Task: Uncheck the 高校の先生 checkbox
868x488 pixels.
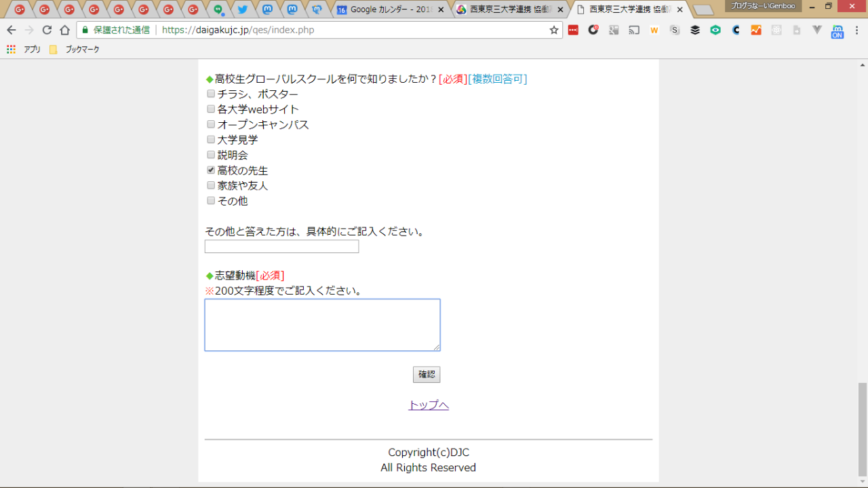Action: click(211, 170)
